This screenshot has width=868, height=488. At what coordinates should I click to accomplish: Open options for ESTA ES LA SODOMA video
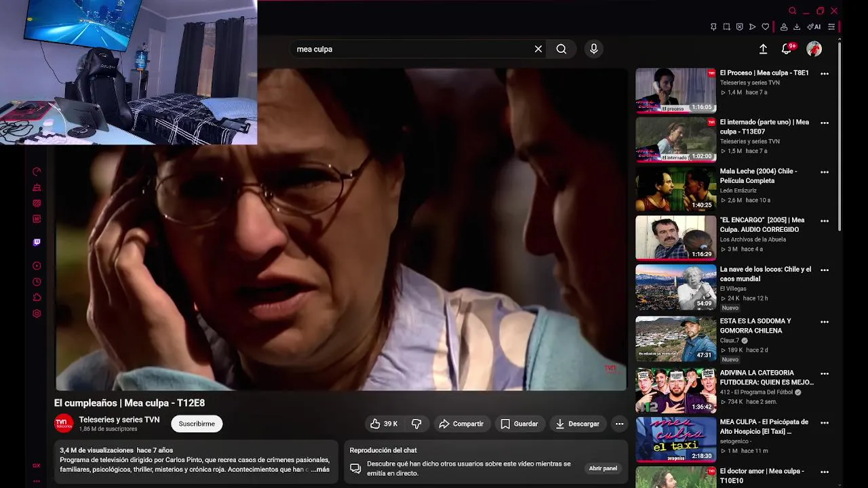(x=825, y=322)
